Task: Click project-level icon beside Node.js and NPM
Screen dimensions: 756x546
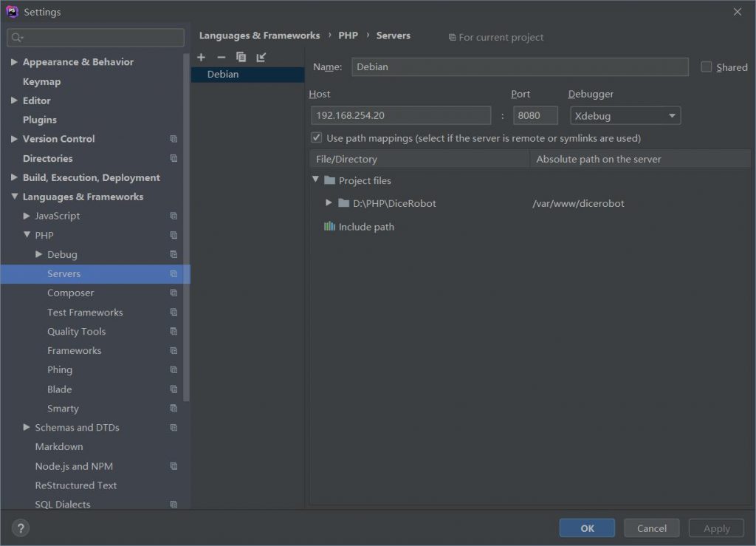Action: (x=174, y=466)
